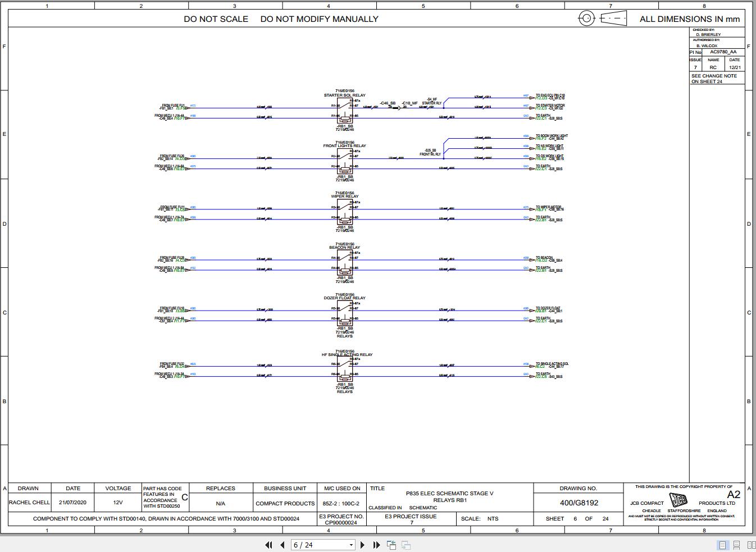
Task: Click the DOZER FLOAT RELAY label
Action: point(344,298)
